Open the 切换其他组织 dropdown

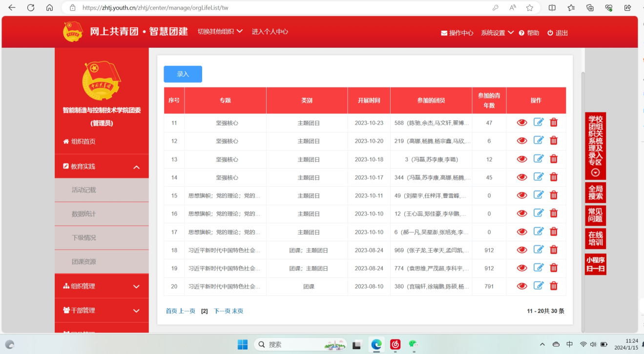pos(220,32)
